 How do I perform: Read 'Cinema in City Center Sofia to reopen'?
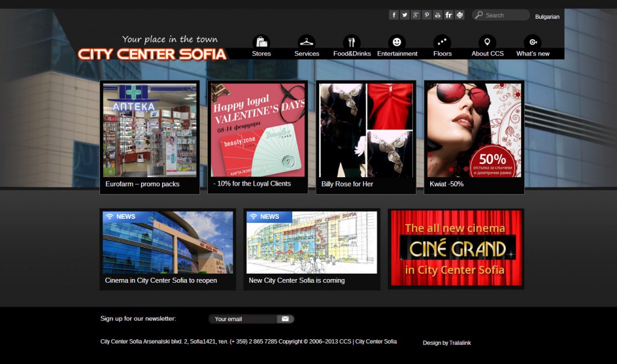pyautogui.click(x=161, y=280)
